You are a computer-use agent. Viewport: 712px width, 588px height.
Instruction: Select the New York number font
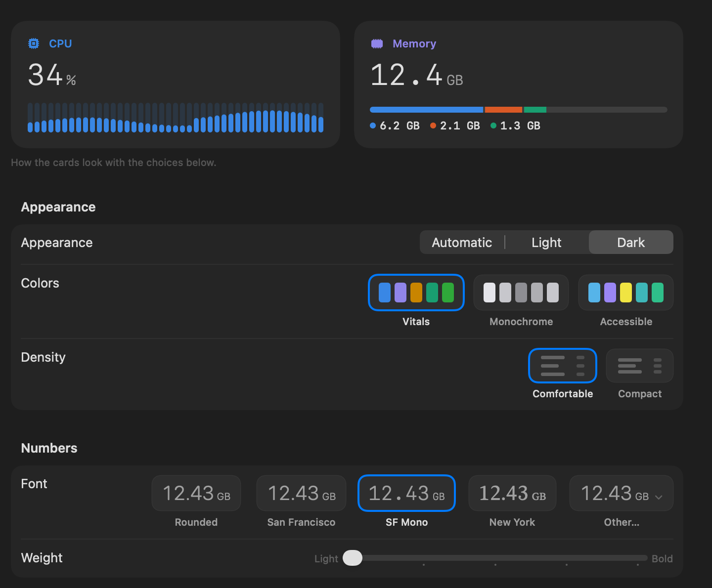tap(512, 493)
